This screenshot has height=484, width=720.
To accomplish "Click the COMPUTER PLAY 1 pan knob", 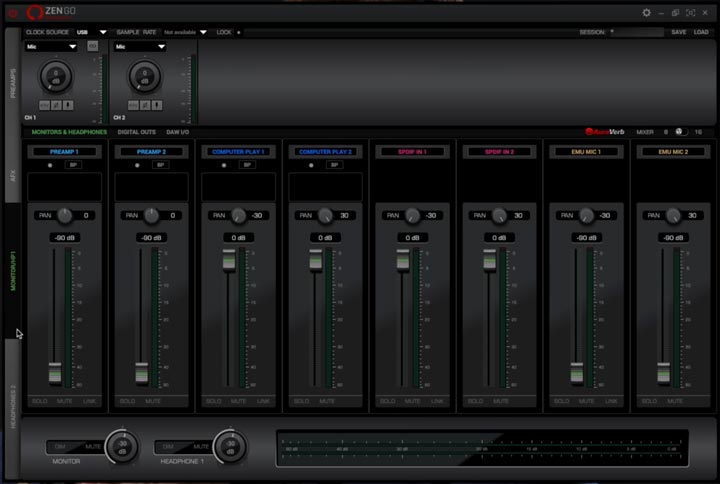I will click(x=238, y=215).
